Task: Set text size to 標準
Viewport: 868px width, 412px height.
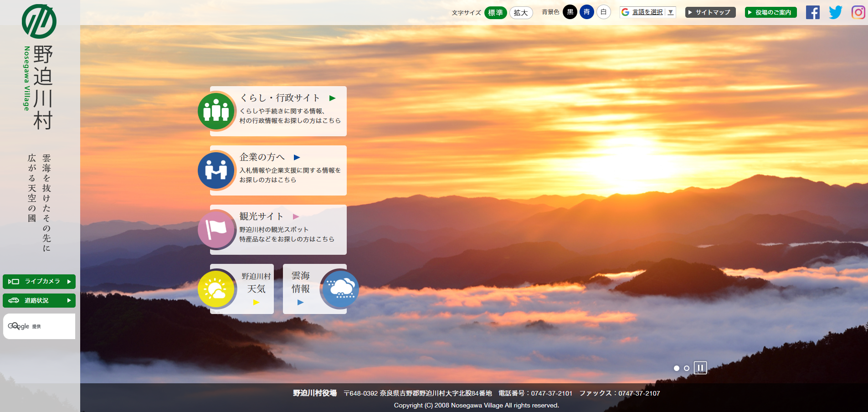Action: pos(496,13)
